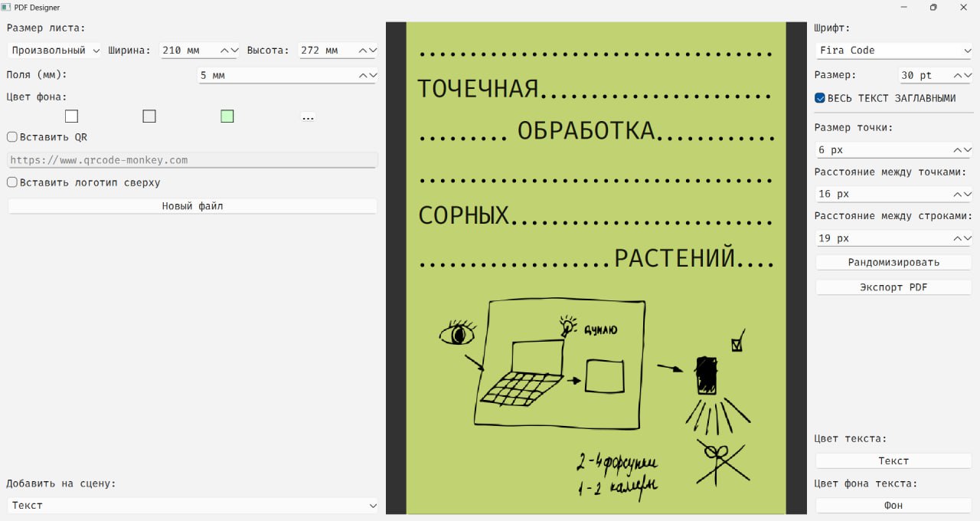Decrease the font Размер pt value
The image size is (980, 521).
967,76
